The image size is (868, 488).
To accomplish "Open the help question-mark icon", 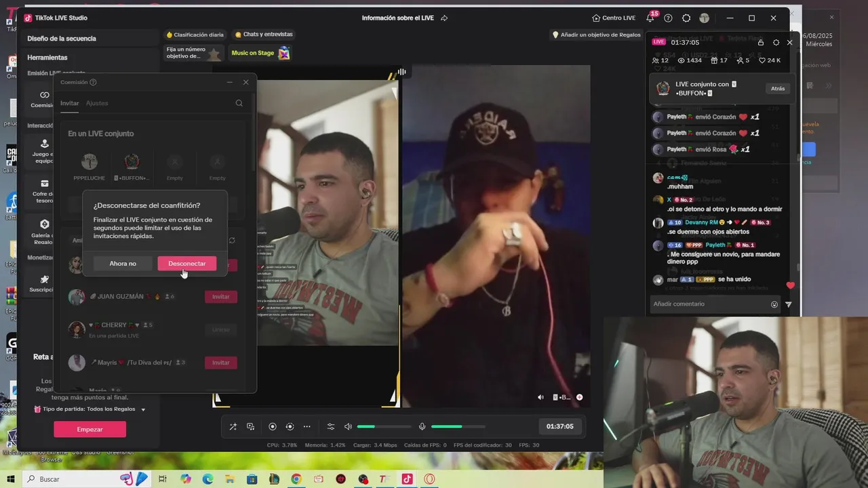I will coord(669,18).
